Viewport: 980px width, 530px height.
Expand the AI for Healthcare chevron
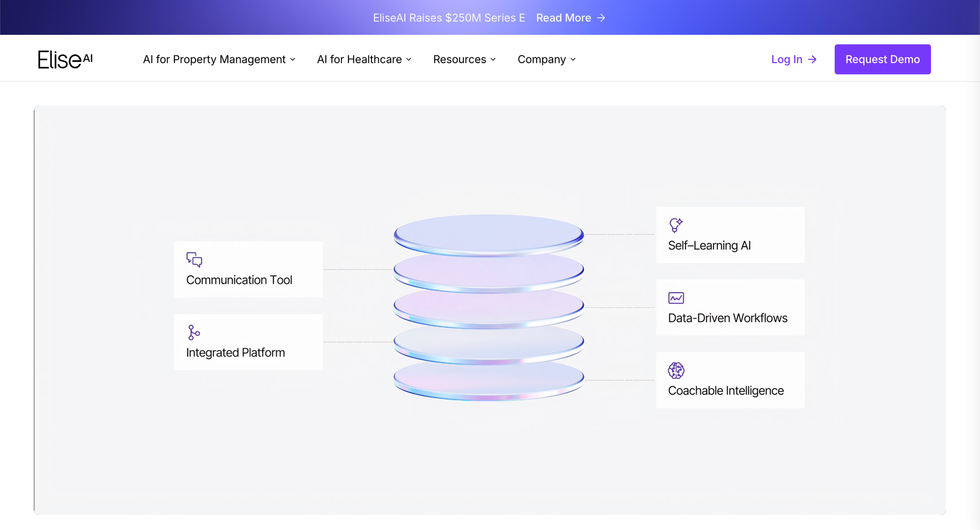click(x=409, y=60)
